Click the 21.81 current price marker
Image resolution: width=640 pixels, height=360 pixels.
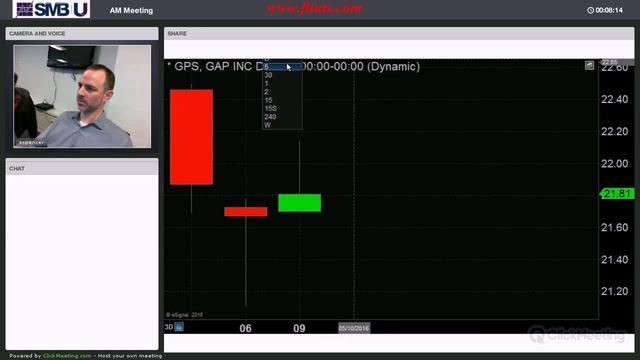[617, 193]
